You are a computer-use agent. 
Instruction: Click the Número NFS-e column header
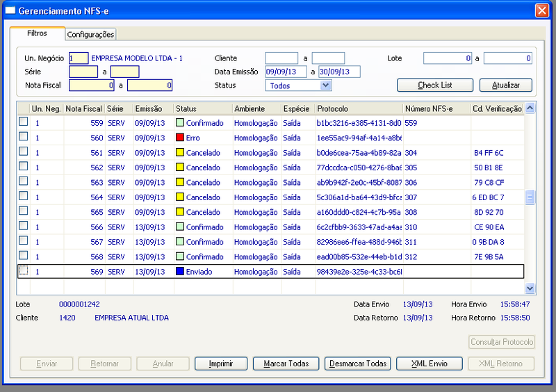coord(437,108)
